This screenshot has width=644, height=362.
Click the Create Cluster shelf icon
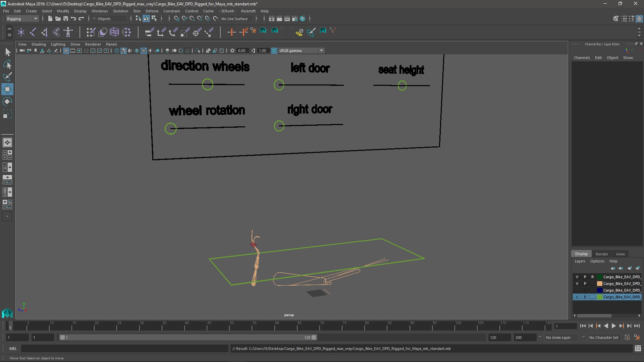[126, 32]
